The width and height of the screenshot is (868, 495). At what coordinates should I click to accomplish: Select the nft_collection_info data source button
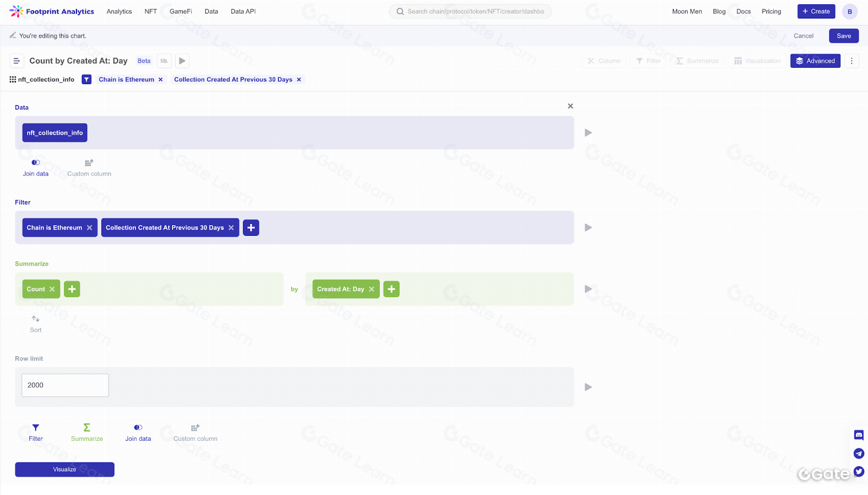tap(55, 133)
